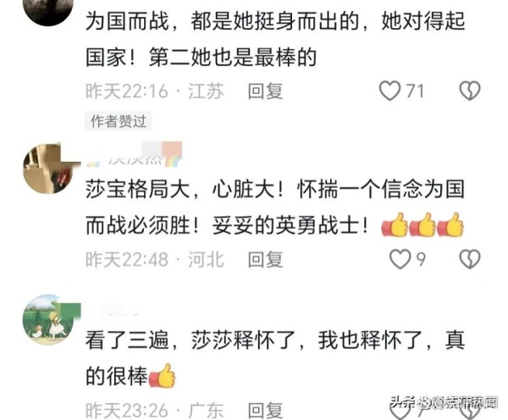The height and width of the screenshot is (420, 508).
Task: Dislike the Jiangsu comment via broken heart
Action: [x=470, y=91]
